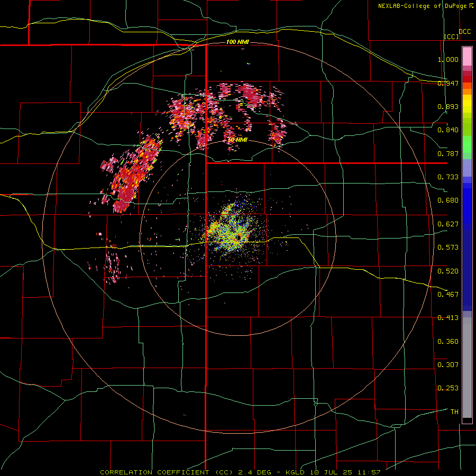
Task: Click the 0.627 scale value
Action: point(448,224)
